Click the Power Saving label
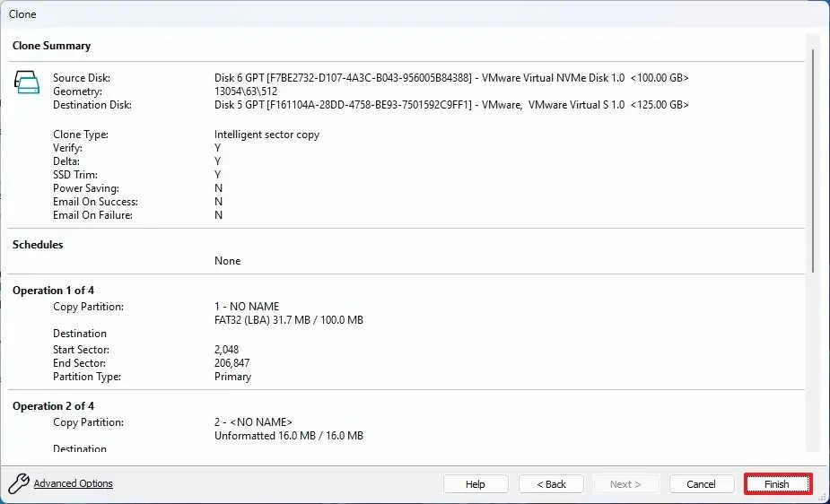 [x=86, y=188]
